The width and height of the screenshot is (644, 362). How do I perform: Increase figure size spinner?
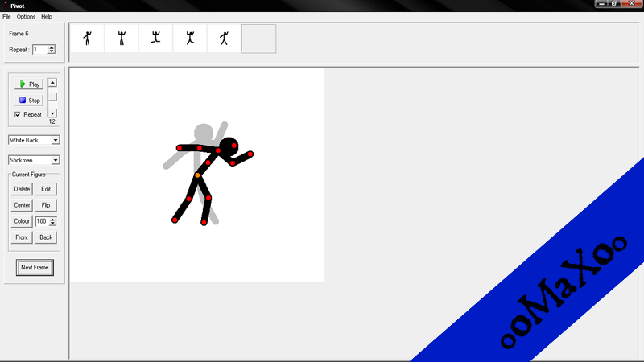pos(52,219)
